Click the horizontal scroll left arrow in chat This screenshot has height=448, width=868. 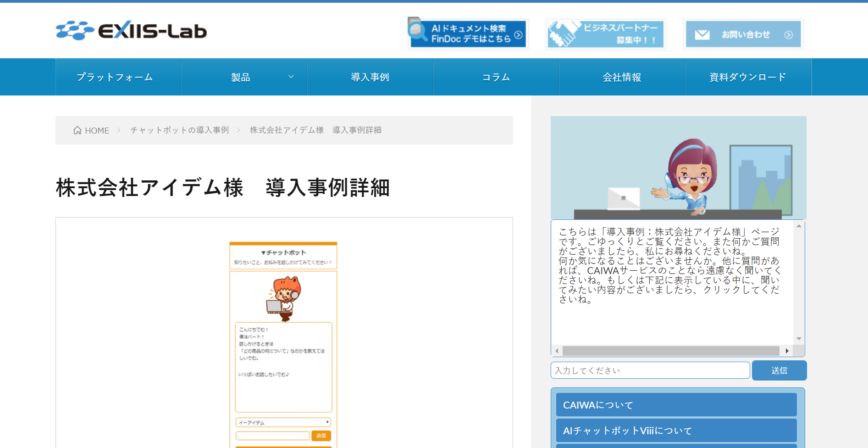coord(557,351)
